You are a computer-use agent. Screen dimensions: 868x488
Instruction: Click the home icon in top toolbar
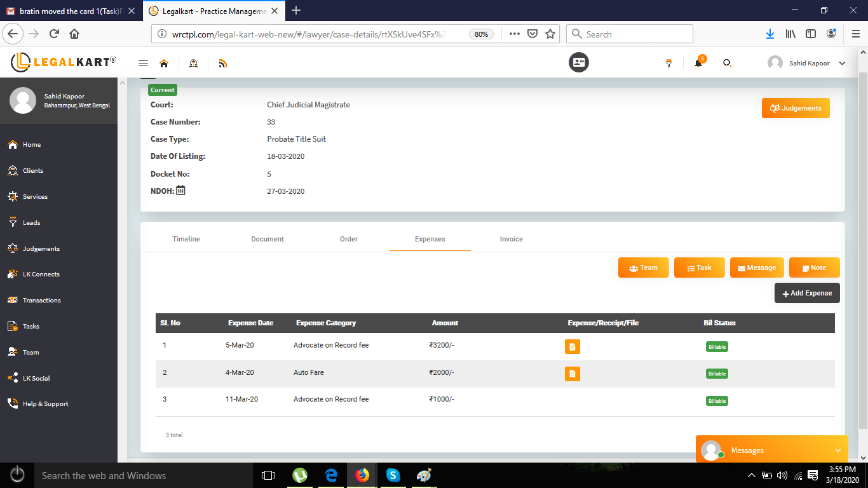[164, 63]
